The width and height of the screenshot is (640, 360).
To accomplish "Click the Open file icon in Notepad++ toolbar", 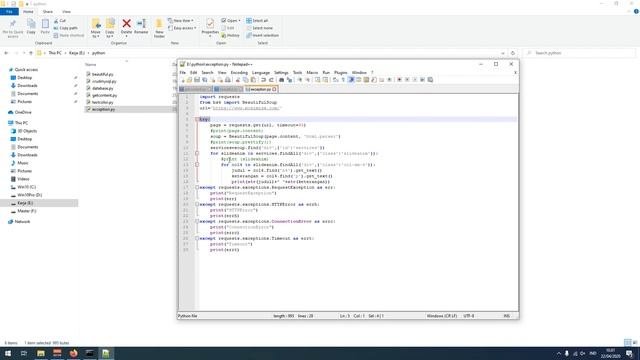I will click(189, 80).
